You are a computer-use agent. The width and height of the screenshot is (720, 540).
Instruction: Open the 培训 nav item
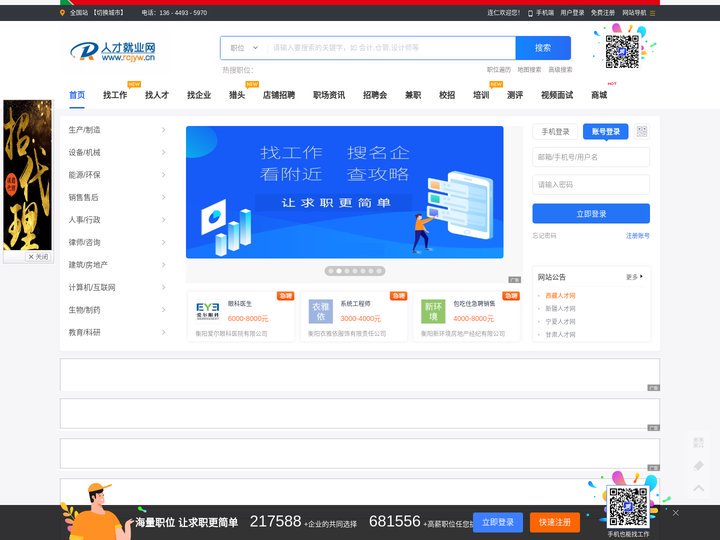coord(481,95)
